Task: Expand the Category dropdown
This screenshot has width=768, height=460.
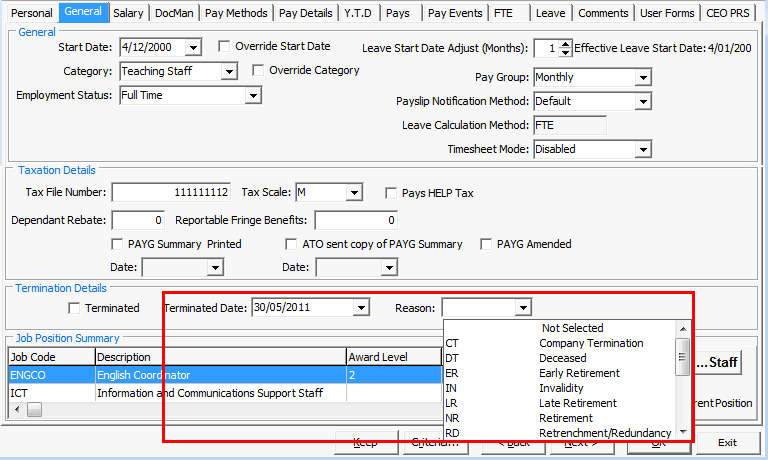Action: point(228,72)
